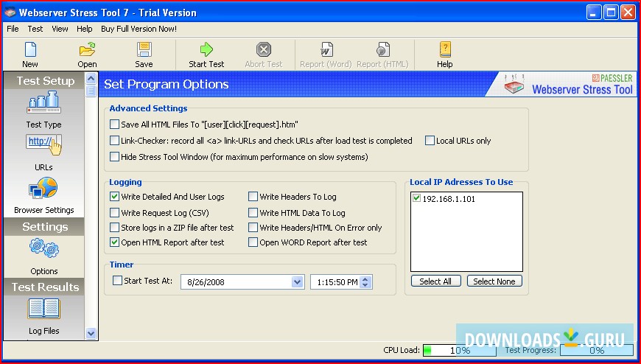Enable Open WORD Report after test
The height and width of the screenshot is (364, 641).
253,242
